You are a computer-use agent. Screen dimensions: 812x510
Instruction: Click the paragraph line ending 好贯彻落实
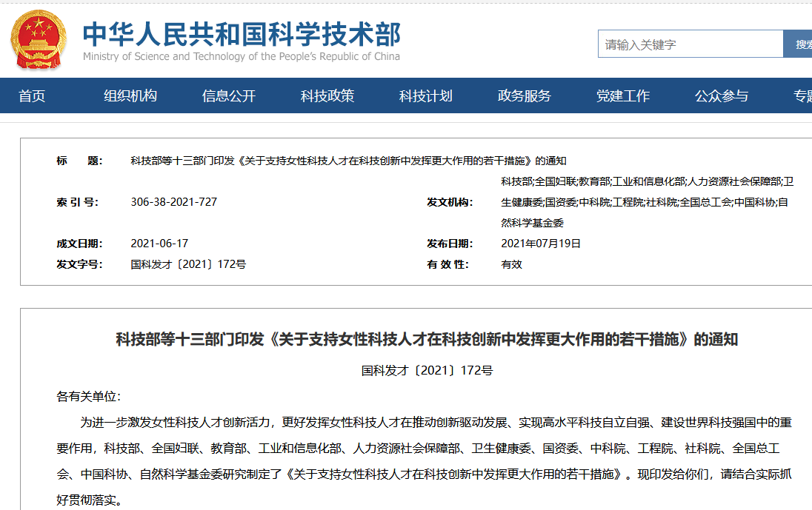89,500
